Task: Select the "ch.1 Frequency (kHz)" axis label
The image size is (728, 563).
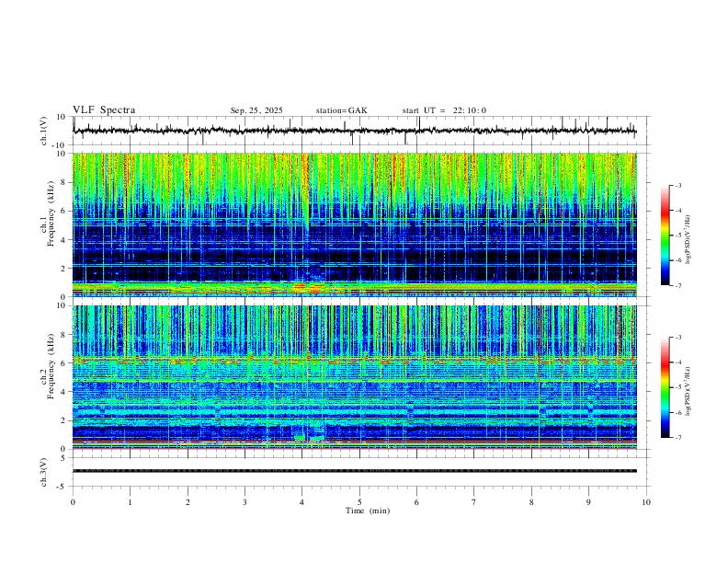Action: 47,213
